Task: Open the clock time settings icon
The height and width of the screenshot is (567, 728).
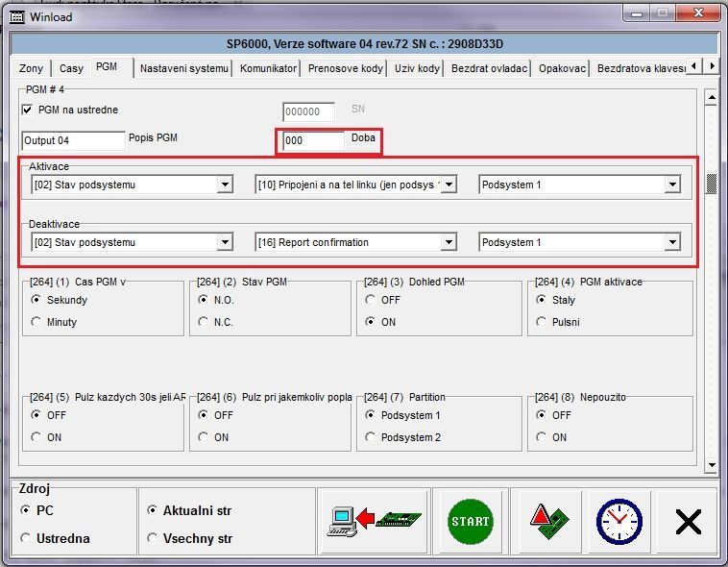Action: [619, 521]
